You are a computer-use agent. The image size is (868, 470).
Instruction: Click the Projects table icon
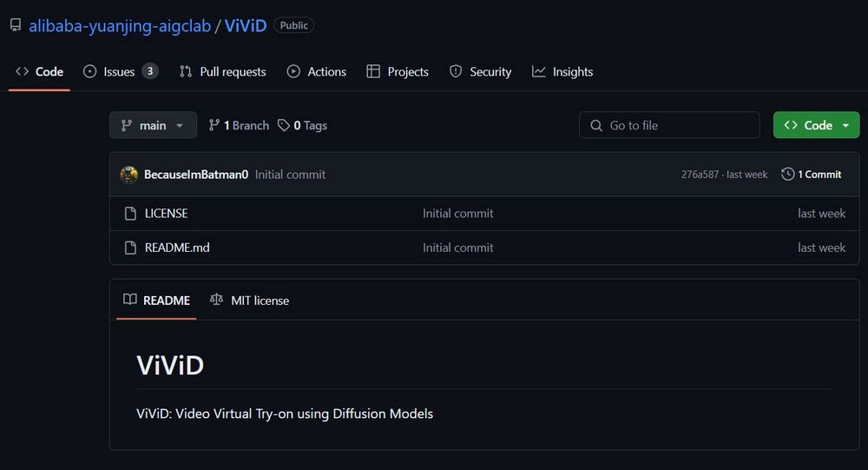tap(373, 71)
